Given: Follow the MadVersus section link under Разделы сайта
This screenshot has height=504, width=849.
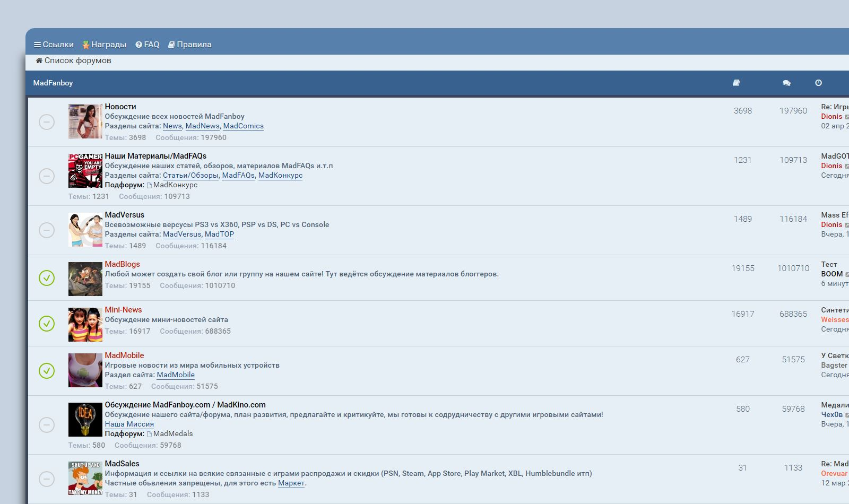Looking at the screenshot, I should [182, 234].
